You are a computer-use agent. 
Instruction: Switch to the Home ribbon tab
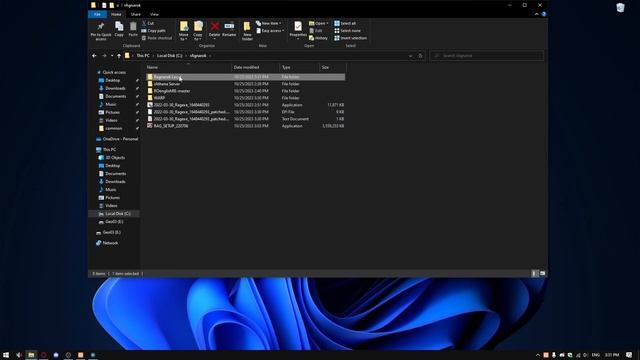pyautogui.click(x=116, y=14)
